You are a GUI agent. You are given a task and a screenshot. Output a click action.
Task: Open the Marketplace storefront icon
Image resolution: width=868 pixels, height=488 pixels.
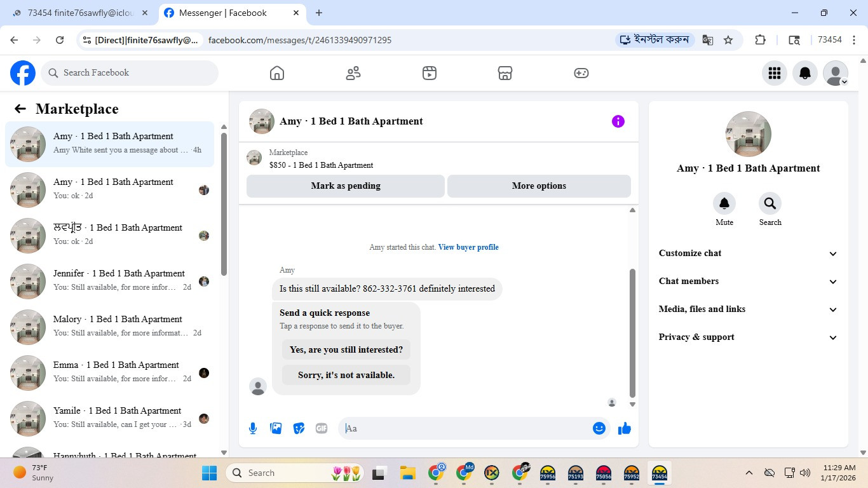[x=505, y=73]
